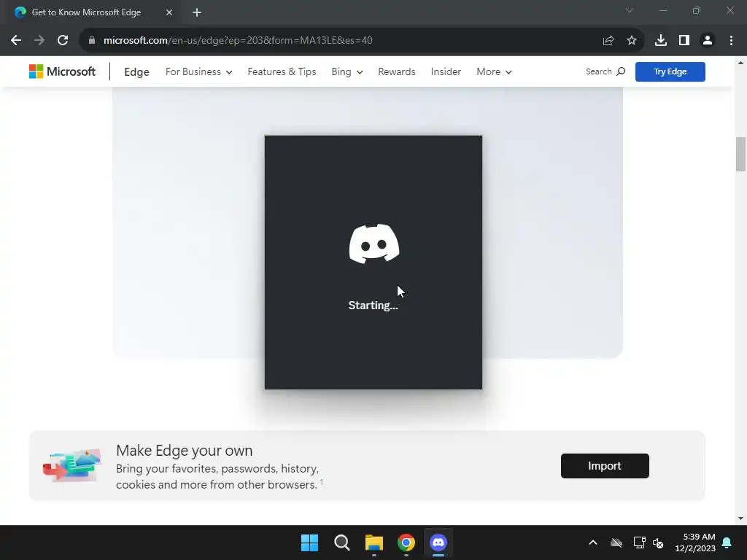The width and height of the screenshot is (747, 560).
Task: Click the Starting... status text
Action: [x=373, y=306]
